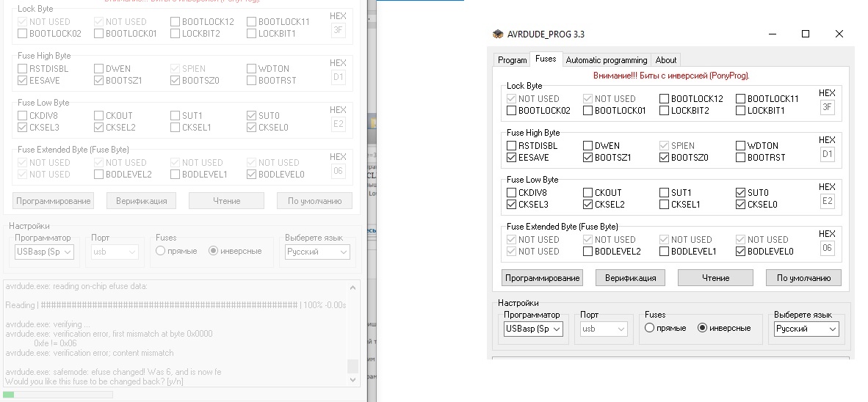Uncheck EESAVE fuse in active window
Viewport: 868px width, 402px height.
pyautogui.click(x=512, y=158)
